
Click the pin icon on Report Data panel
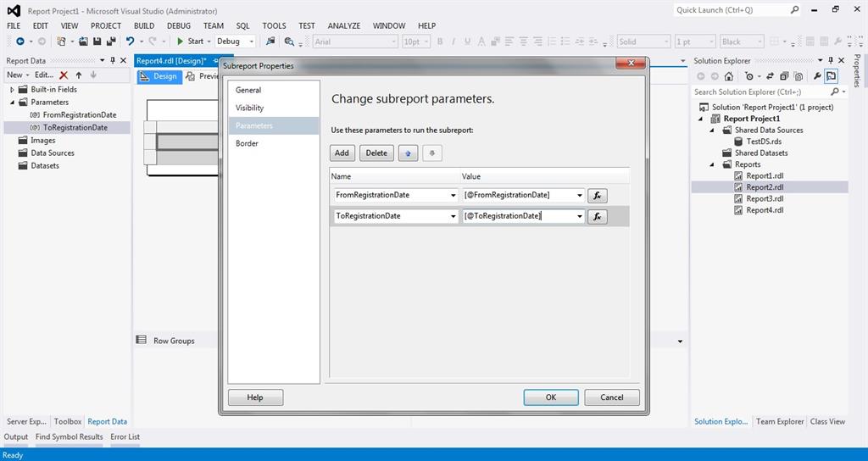[x=113, y=60]
